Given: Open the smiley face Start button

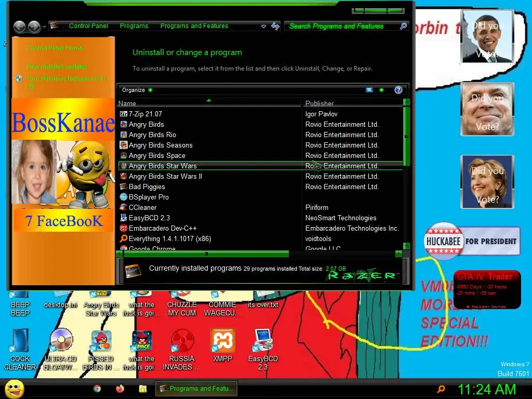Looking at the screenshot, I should click(14, 389).
